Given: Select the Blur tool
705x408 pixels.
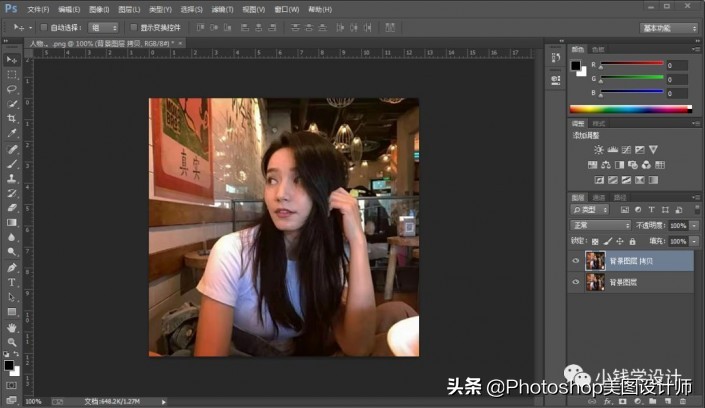Looking at the screenshot, I should [12, 238].
